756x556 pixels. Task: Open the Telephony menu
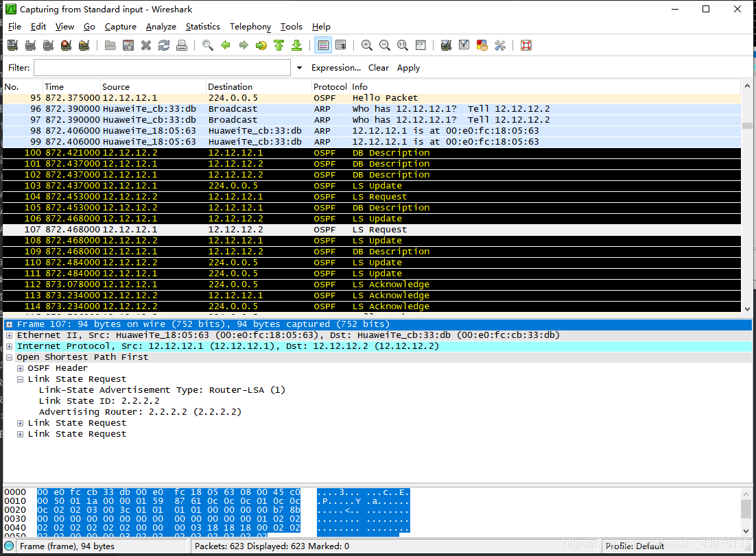[x=250, y=27]
